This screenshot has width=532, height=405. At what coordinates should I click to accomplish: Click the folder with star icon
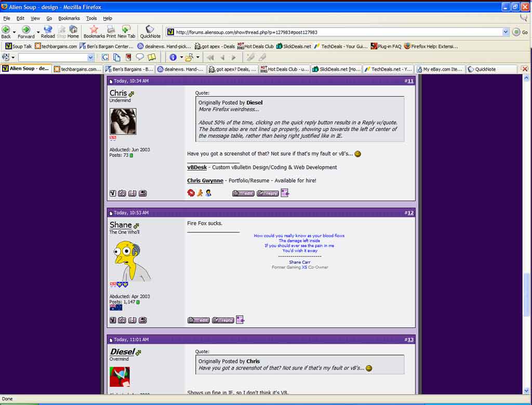[189, 57]
